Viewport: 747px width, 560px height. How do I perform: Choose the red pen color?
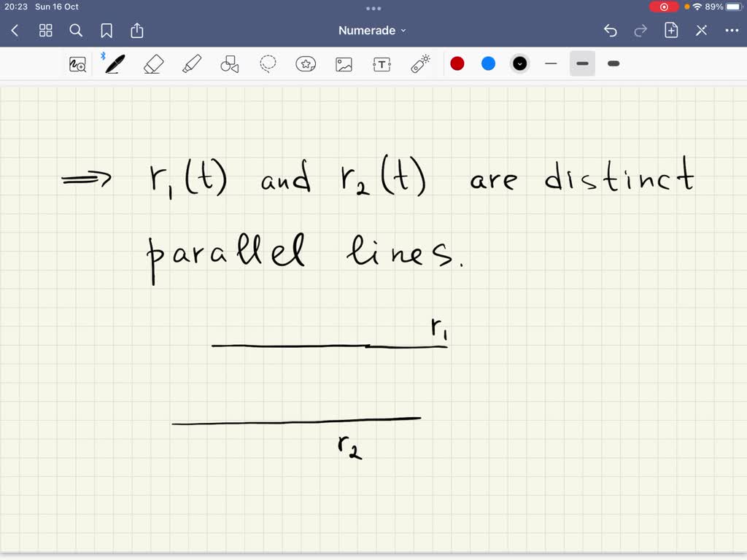click(457, 64)
